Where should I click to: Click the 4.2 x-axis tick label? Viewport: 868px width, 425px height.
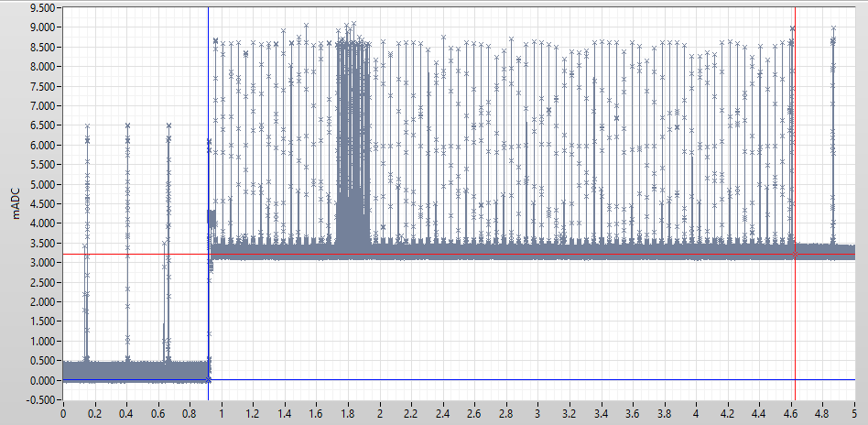727,413
